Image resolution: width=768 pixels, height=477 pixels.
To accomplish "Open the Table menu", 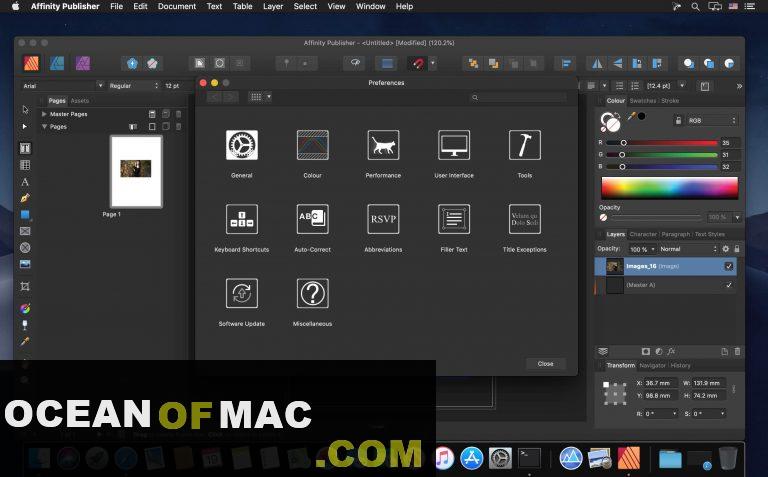I will pyautogui.click(x=242, y=6).
